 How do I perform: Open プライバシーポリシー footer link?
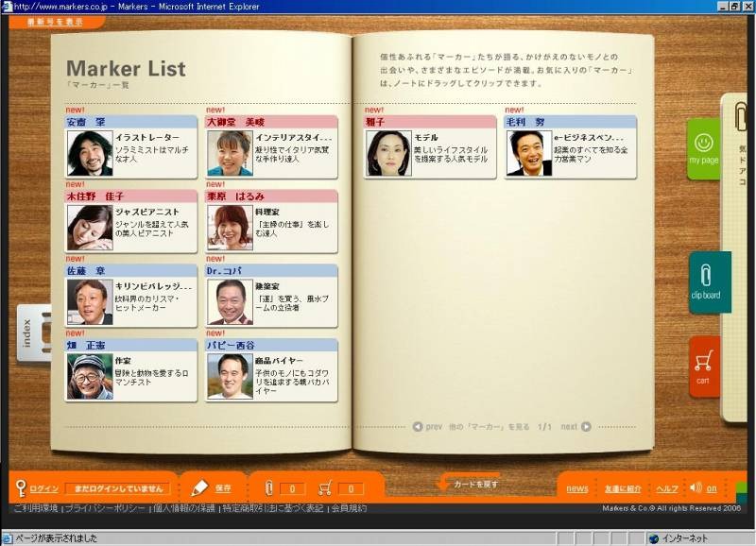click(x=105, y=508)
